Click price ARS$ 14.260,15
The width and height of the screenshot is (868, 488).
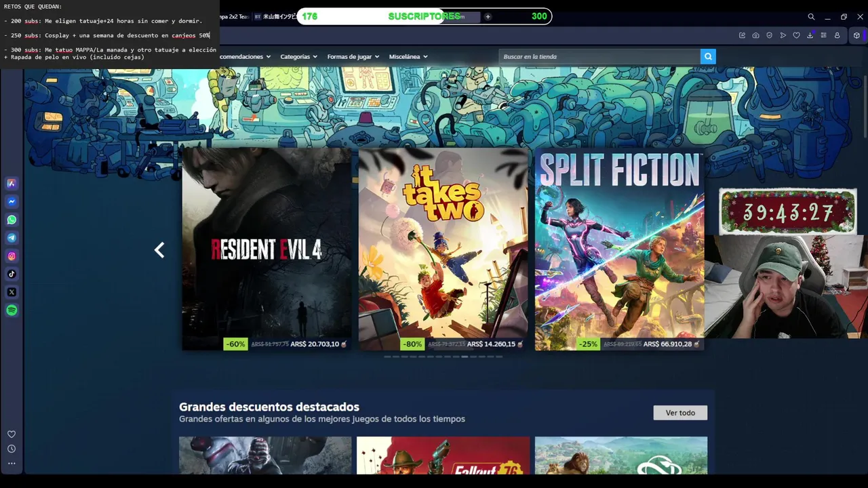coord(491,344)
